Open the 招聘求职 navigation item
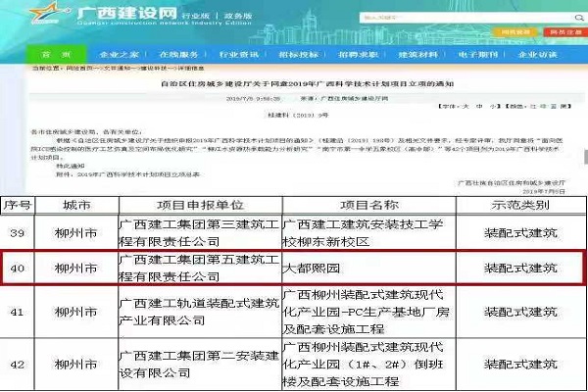This screenshot has width=588, height=392. [x=358, y=55]
